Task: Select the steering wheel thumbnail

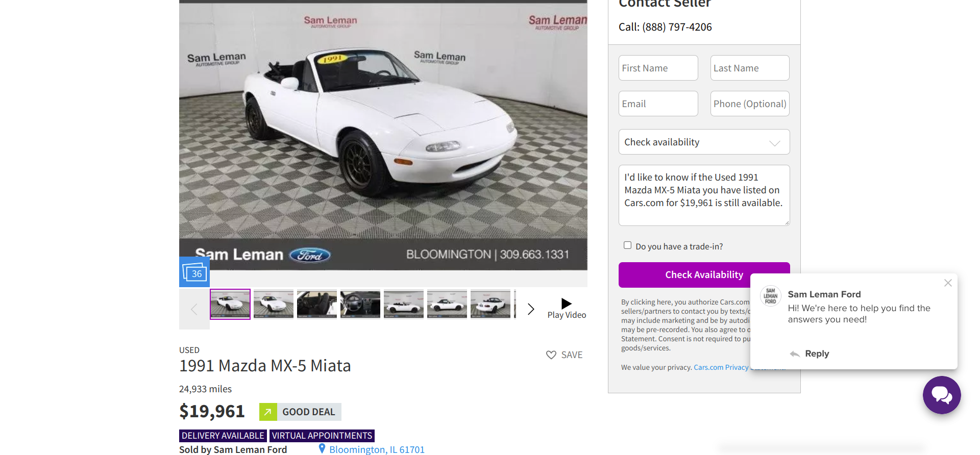Action: point(360,304)
